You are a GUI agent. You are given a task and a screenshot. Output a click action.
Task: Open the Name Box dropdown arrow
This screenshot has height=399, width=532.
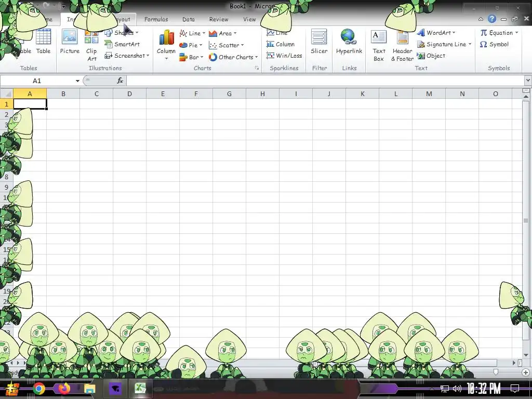pyautogui.click(x=77, y=81)
